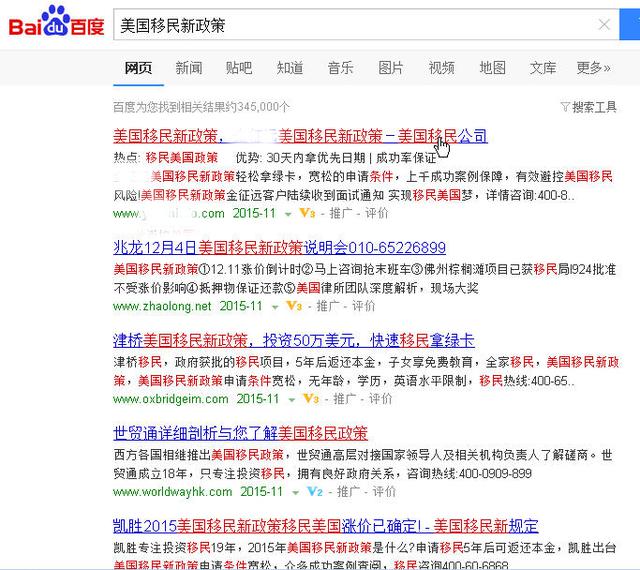The height and width of the screenshot is (570, 640).
Task: Click 评价 on worldwayhk.com result
Action: click(384, 491)
